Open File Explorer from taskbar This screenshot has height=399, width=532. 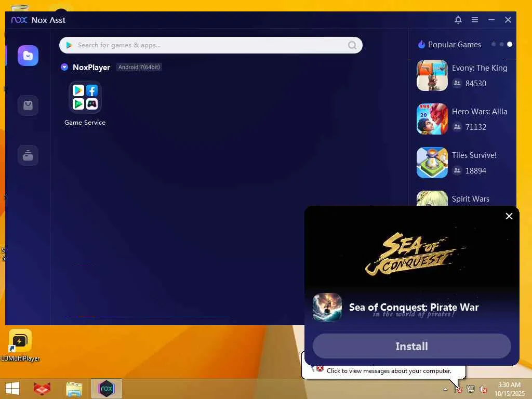click(74, 389)
